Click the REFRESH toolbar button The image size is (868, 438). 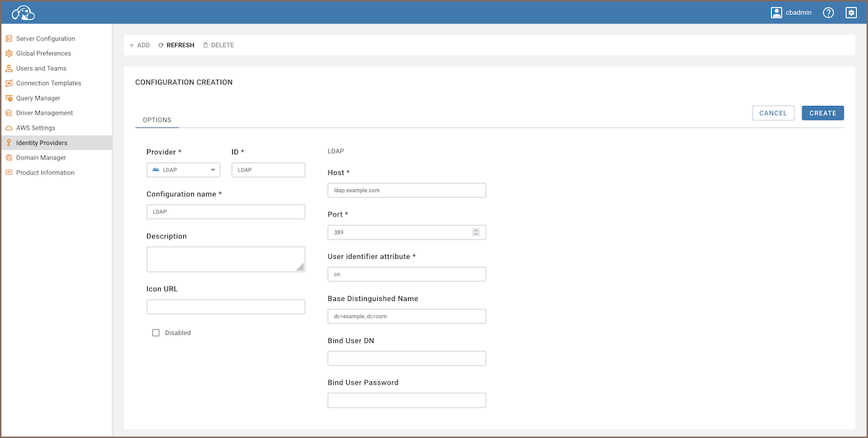(x=176, y=45)
